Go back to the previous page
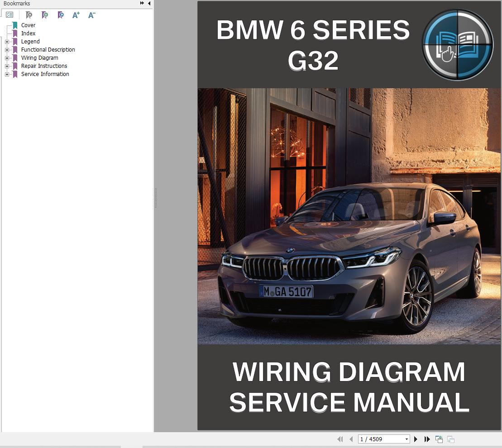502x448 pixels. [x=351, y=438]
